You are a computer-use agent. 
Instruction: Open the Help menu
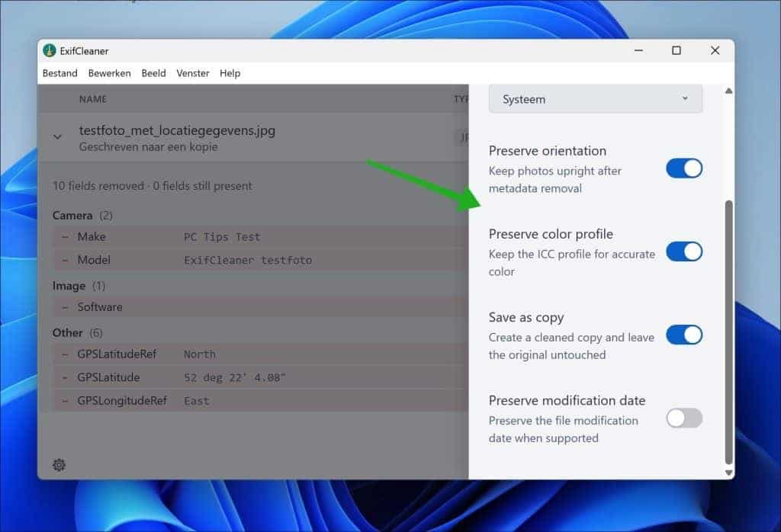point(230,73)
